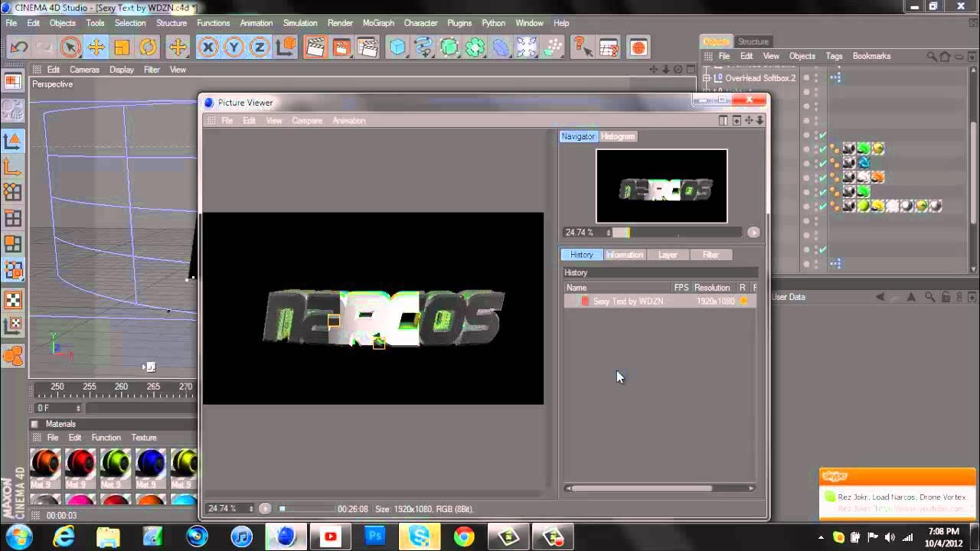Open Edit Render Settings icon
Viewport: 980px width, 551px height.
(x=368, y=47)
